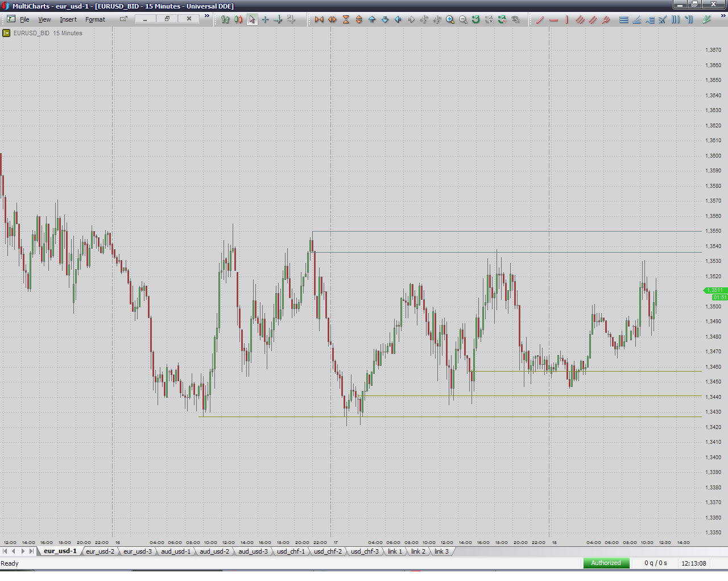Click the 1,3550 price axis label

[x=713, y=231]
